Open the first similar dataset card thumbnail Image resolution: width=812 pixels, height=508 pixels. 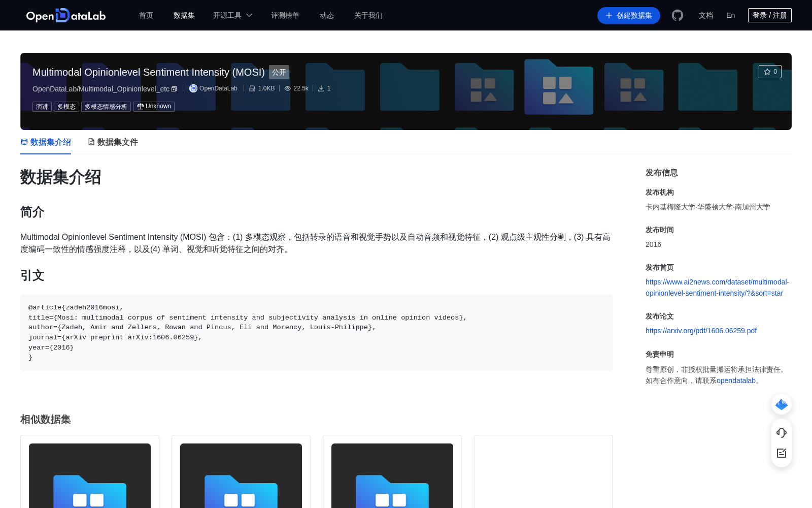coord(90,475)
